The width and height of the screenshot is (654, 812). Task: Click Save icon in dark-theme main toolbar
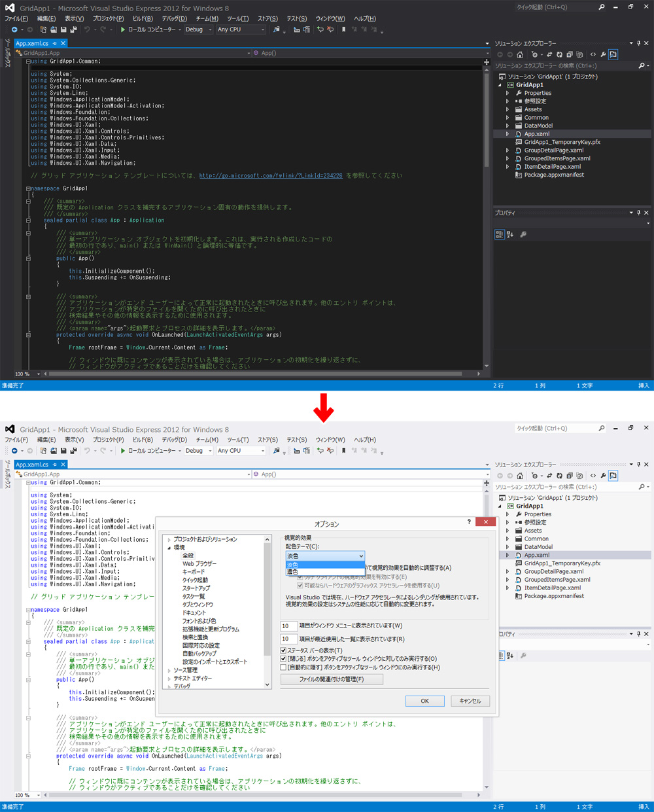click(63, 29)
